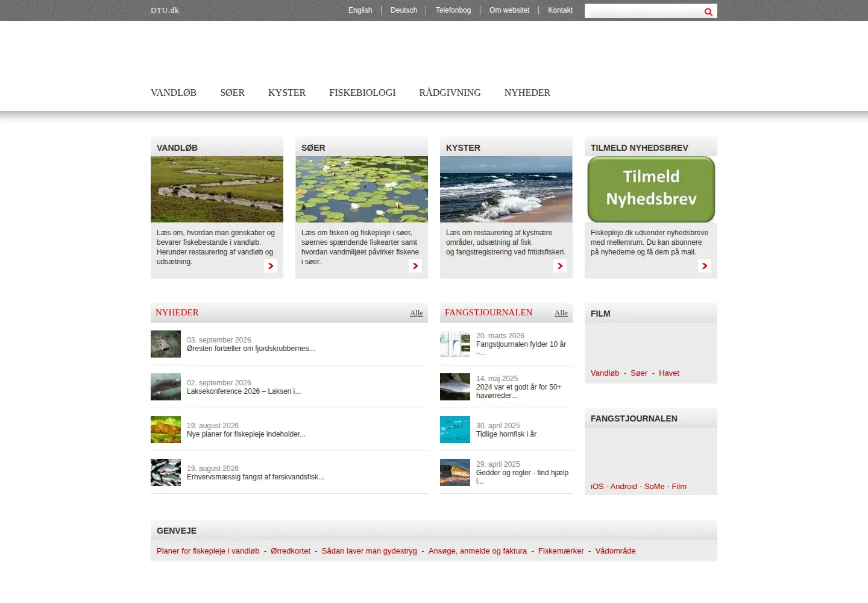Open the VANDLØB main menu item
868x603 pixels.
[x=174, y=93]
